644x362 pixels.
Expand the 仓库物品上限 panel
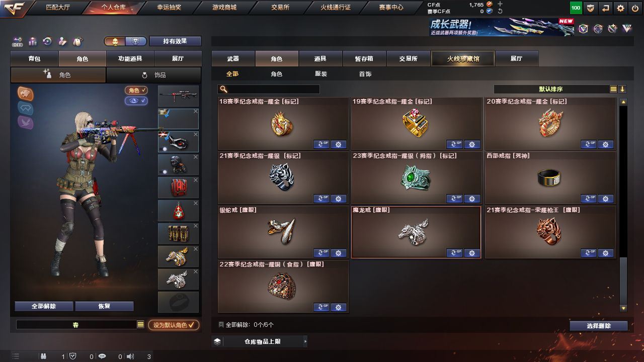(x=259, y=341)
